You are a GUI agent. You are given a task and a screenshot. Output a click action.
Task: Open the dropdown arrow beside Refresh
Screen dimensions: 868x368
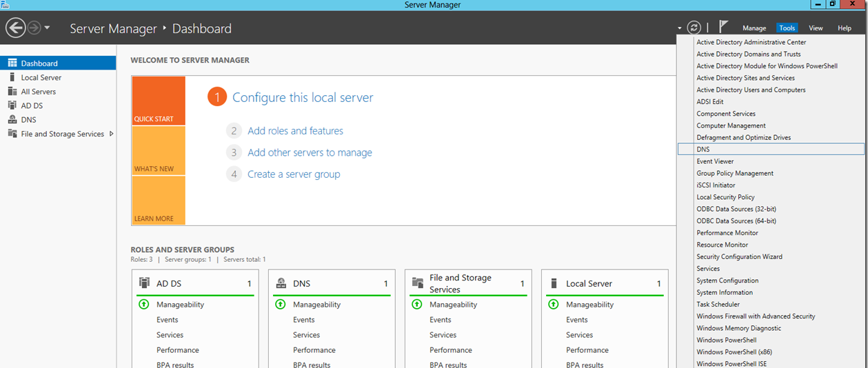(x=680, y=28)
